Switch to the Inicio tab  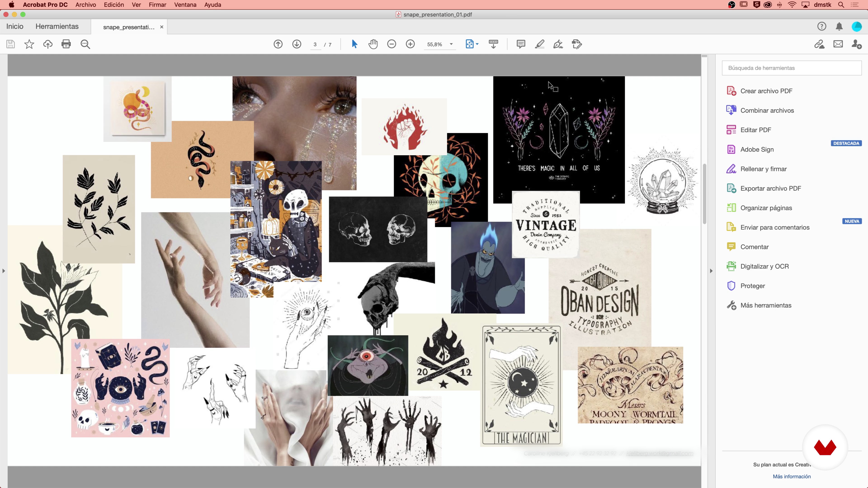(x=15, y=26)
